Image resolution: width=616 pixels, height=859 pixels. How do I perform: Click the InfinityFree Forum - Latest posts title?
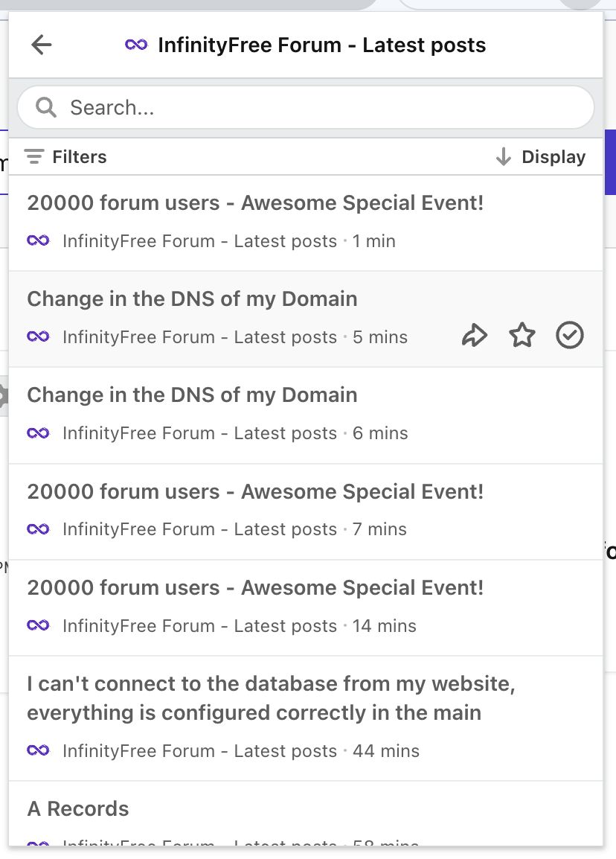321,45
